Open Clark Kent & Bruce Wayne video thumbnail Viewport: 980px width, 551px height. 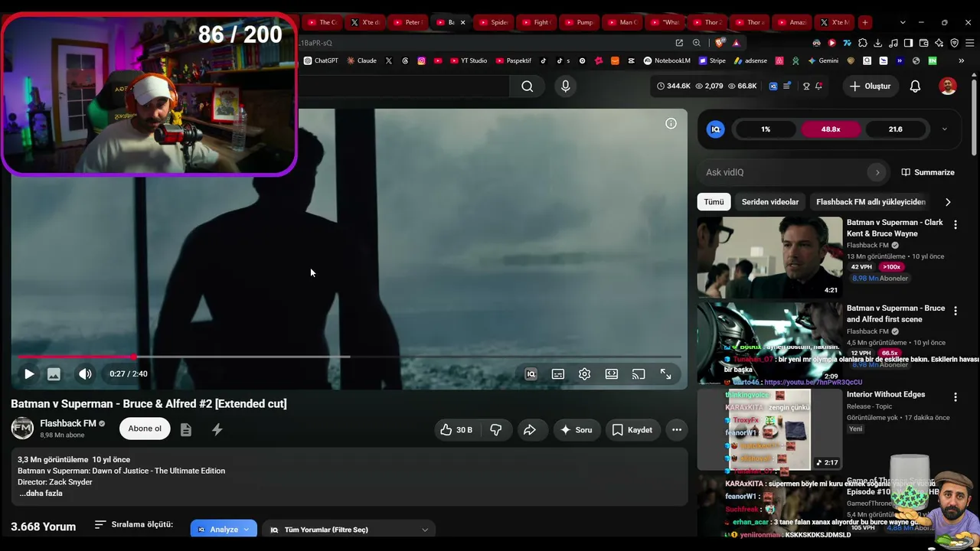[769, 257]
